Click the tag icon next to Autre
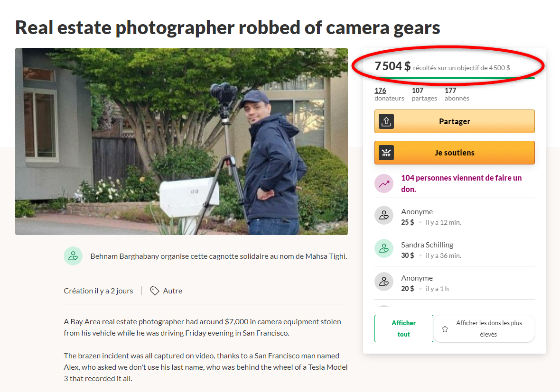This screenshot has width=560, height=392. click(154, 291)
